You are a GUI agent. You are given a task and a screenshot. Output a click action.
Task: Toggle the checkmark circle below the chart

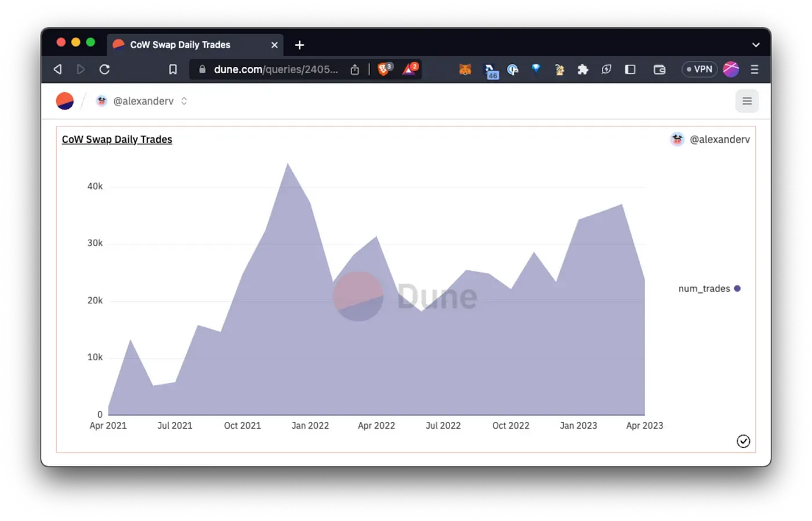[743, 441]
